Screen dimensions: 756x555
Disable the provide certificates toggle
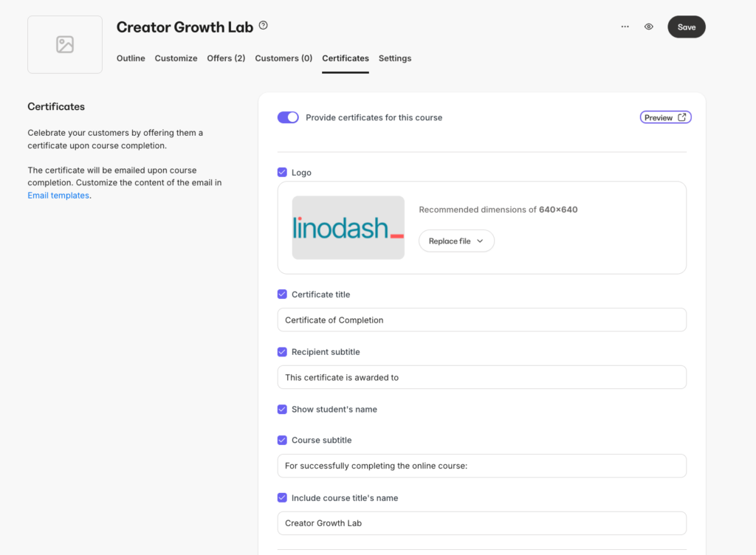[x=288, y=117]
